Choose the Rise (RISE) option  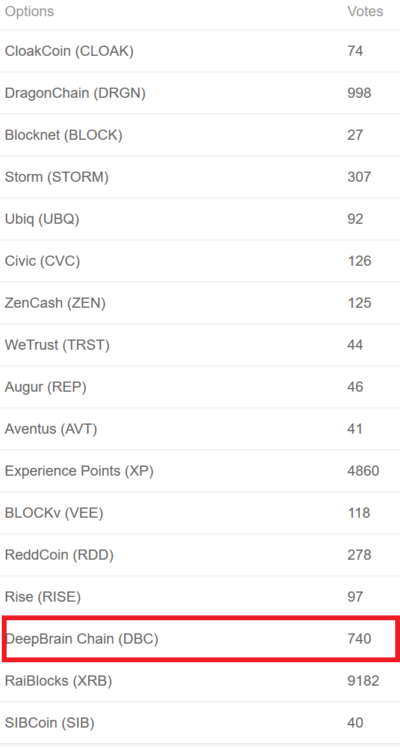pyautogui.click(x=200, y=597)
